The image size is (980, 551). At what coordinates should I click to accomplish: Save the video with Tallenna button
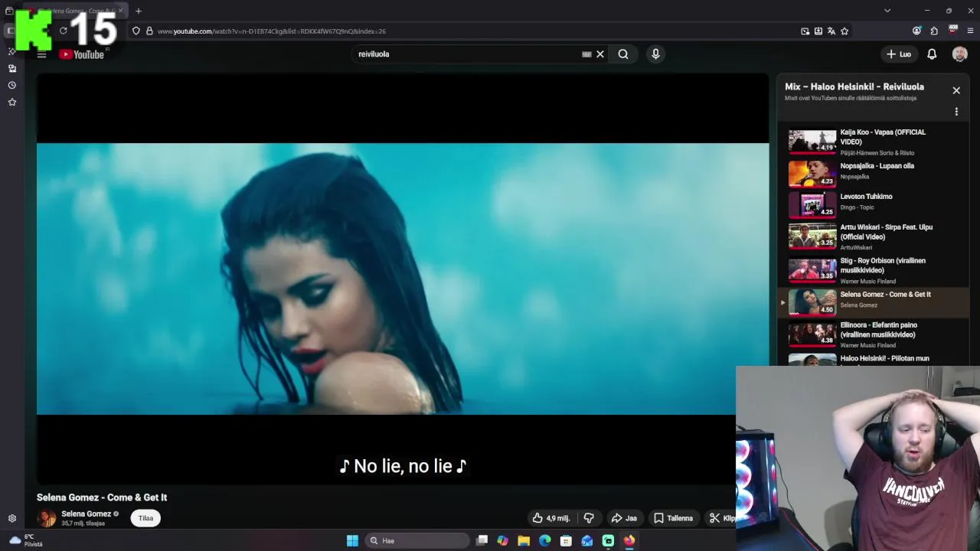pyautogui.click(x=674, y=518)
